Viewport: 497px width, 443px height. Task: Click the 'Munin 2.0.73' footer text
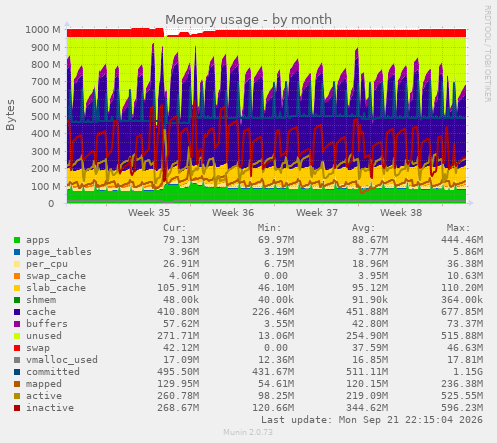(248, 432)
